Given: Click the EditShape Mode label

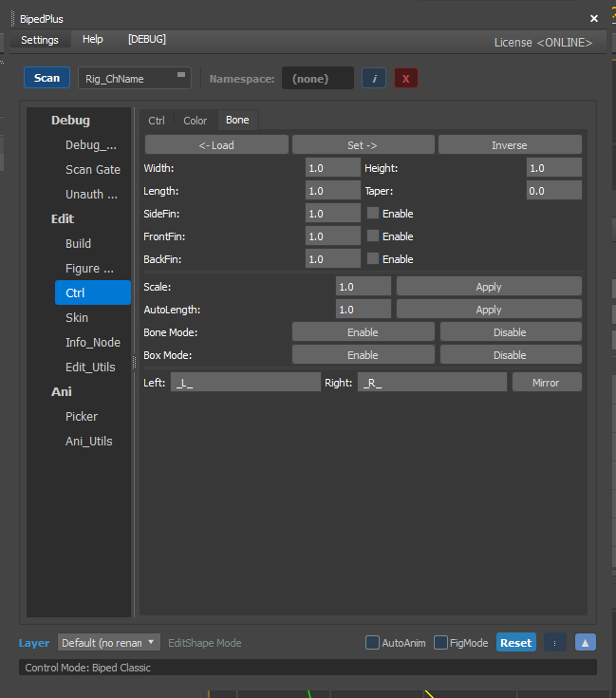Looking at the screenshot, I should pos(205,643).
